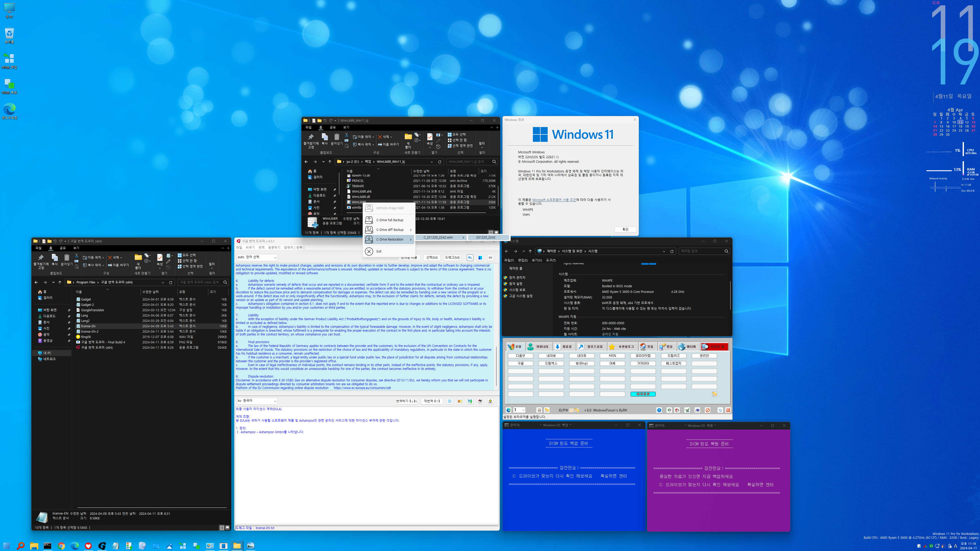Screen dimensions: 980x551
Task: Open DISM_백업 desktop shortcut
Action: pyautogui.click(x=9, y=61)
